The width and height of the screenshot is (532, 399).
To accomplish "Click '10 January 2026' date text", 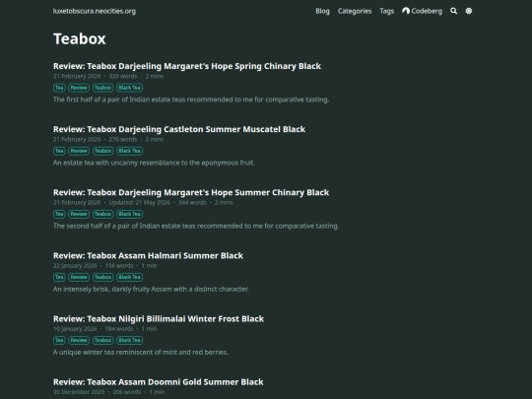I will [x=75, y=329].
